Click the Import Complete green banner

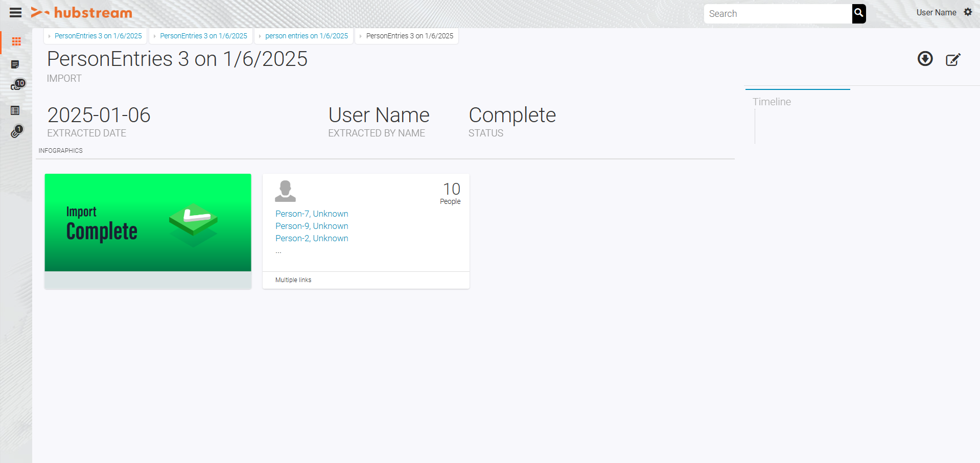coord(148,222)
